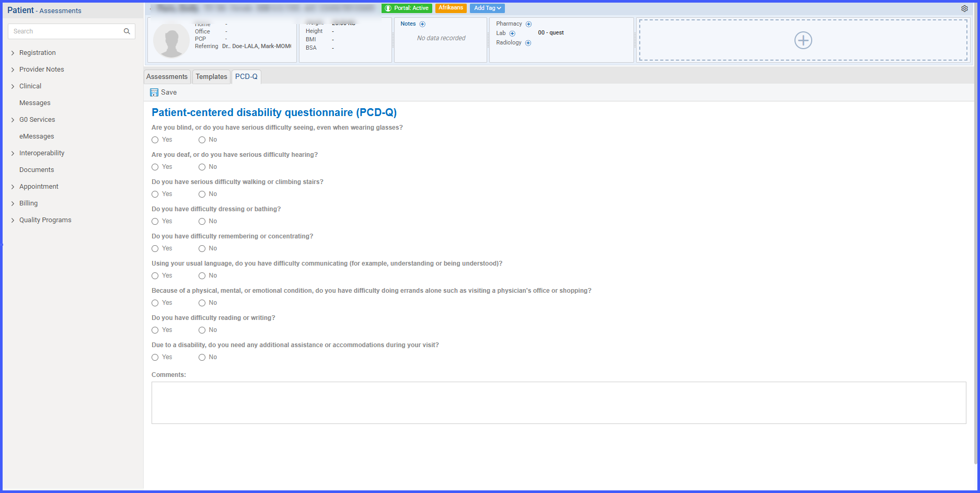Select Yes for deaf or difficulty hearing

tap(155, 167)
